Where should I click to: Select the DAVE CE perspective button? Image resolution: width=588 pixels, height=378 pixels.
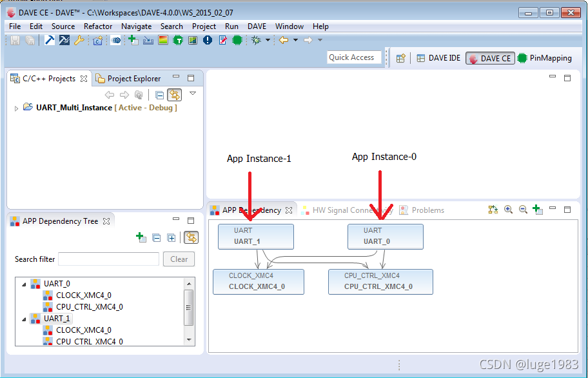490,58
